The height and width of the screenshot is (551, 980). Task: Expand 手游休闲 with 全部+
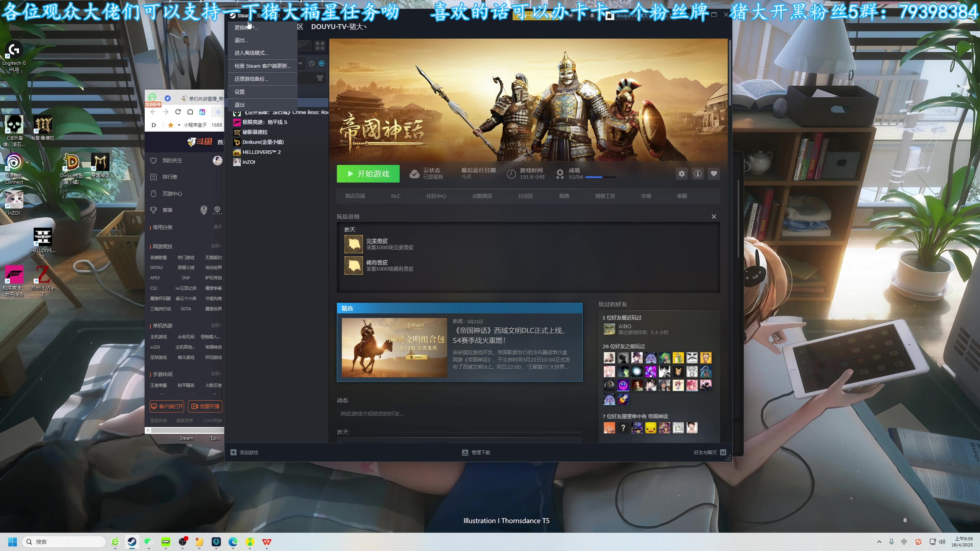[x=216, y=373]
